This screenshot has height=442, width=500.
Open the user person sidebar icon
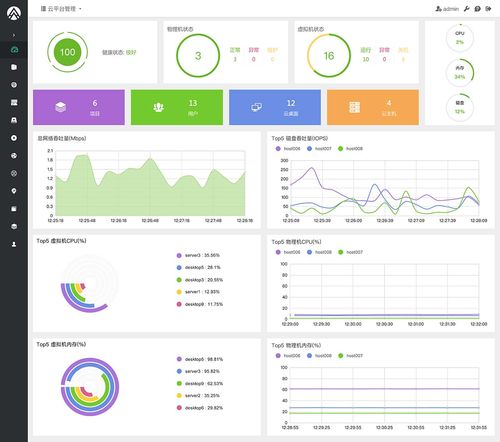tap(14, 244)
